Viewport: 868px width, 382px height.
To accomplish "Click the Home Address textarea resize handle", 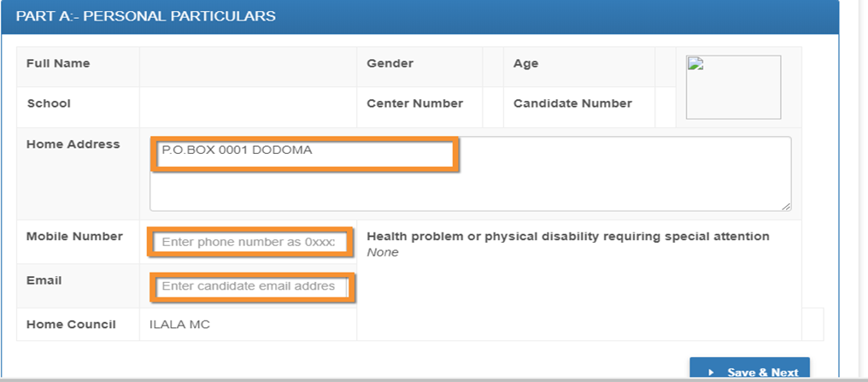I will point(785,205).
